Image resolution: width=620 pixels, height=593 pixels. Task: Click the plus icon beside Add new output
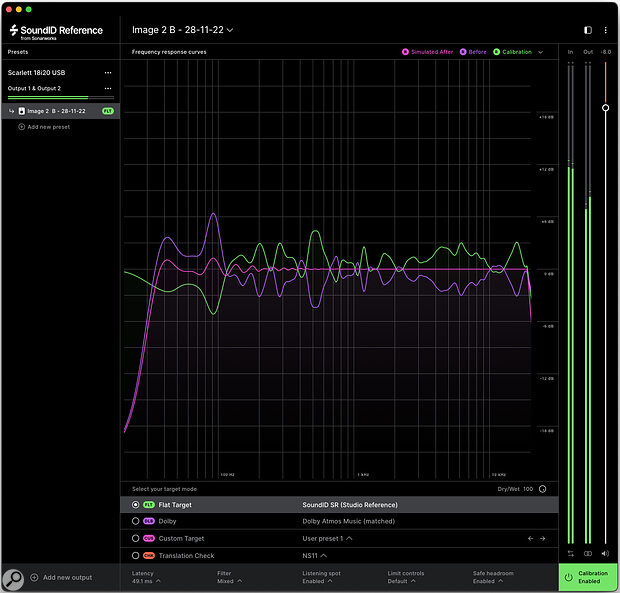tap(34, 577)
